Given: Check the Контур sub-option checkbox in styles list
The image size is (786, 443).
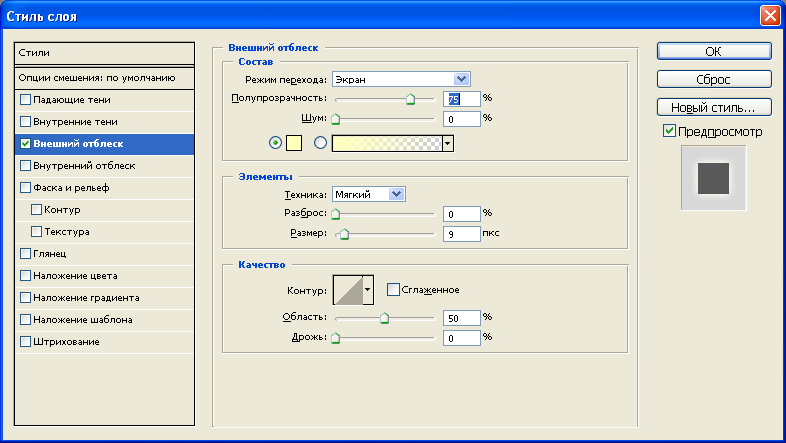Looking at the screenshot, I should coord(37,209).
